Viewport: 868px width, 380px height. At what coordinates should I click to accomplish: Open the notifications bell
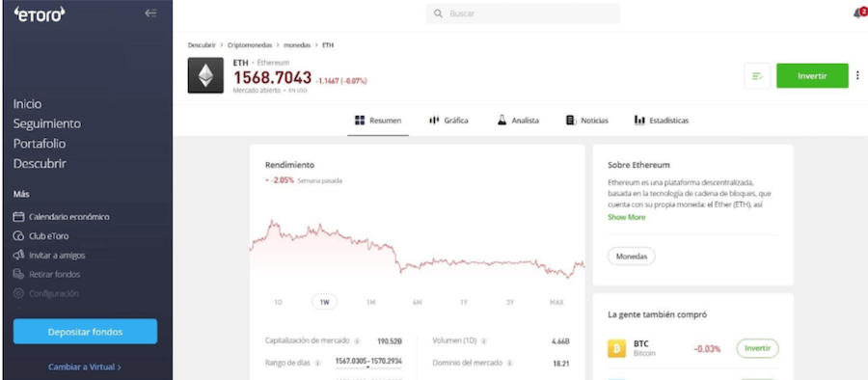coord(859,14)
